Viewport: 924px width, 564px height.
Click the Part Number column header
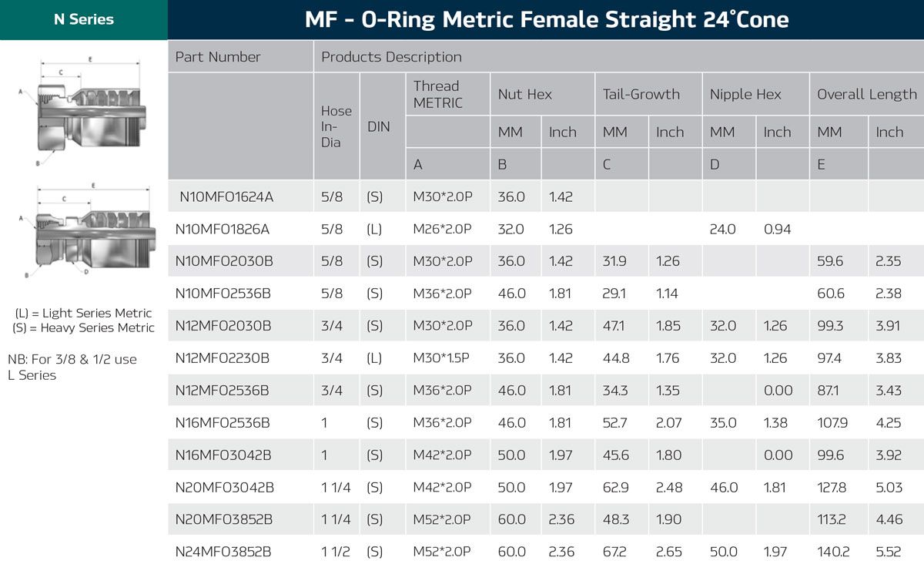point(218,57)
